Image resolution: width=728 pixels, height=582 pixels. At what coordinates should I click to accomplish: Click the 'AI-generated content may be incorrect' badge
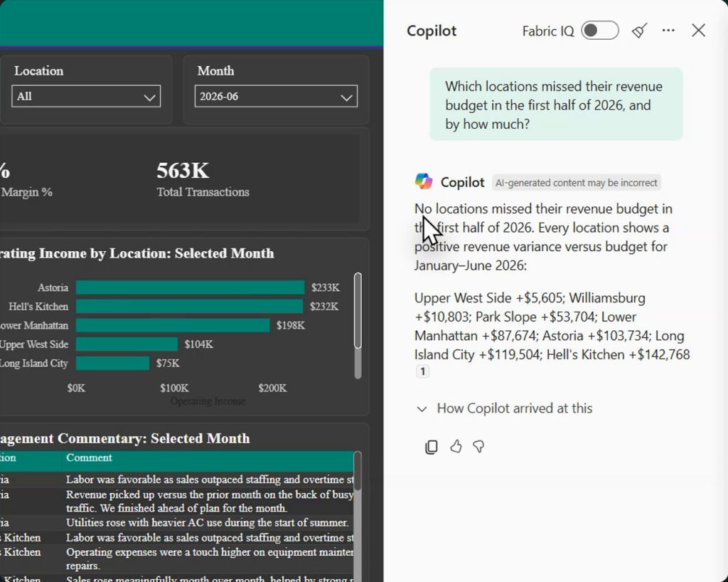[576, 183]
